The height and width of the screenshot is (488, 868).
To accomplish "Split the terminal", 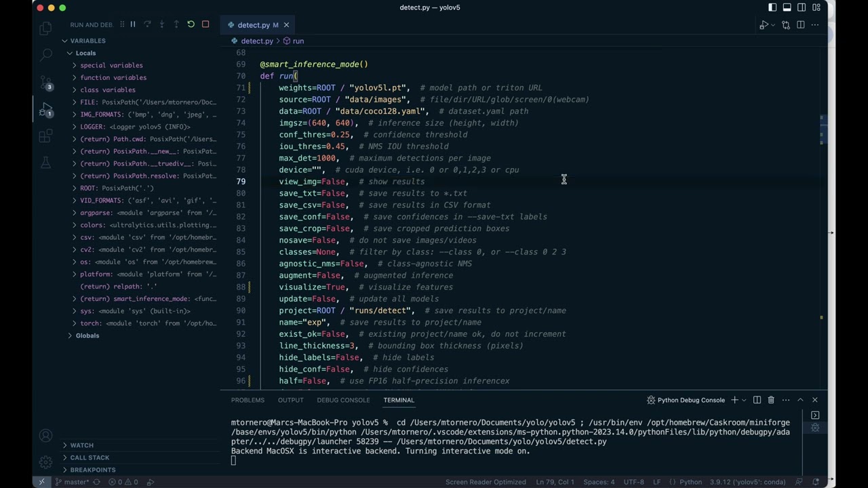I will 757,400.
